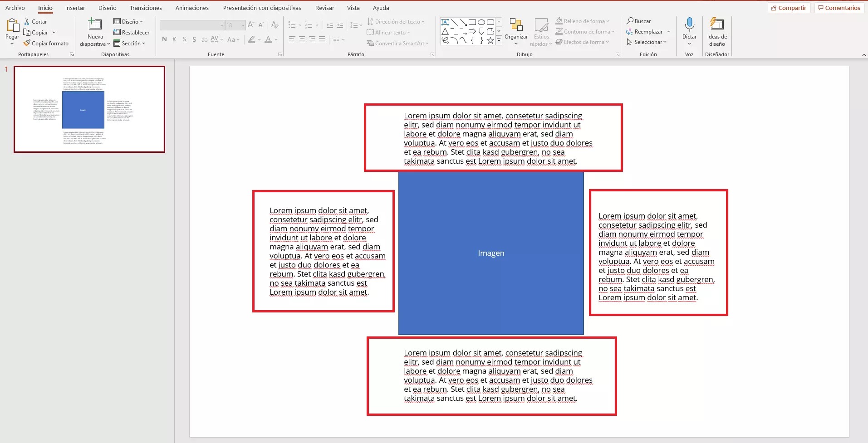
Task: Increase list indent level
Action: point(340,25)
